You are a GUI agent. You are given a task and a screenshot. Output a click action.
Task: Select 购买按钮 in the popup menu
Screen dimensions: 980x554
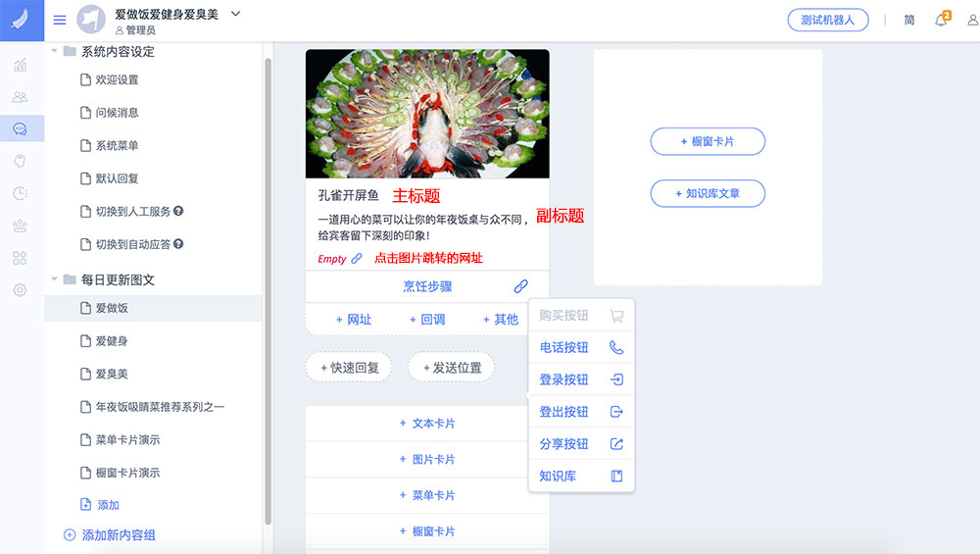tap(581, 316)
